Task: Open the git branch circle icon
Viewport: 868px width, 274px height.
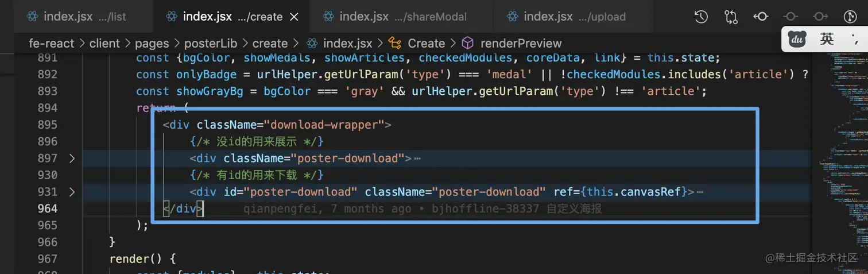Action: [850, 17]
